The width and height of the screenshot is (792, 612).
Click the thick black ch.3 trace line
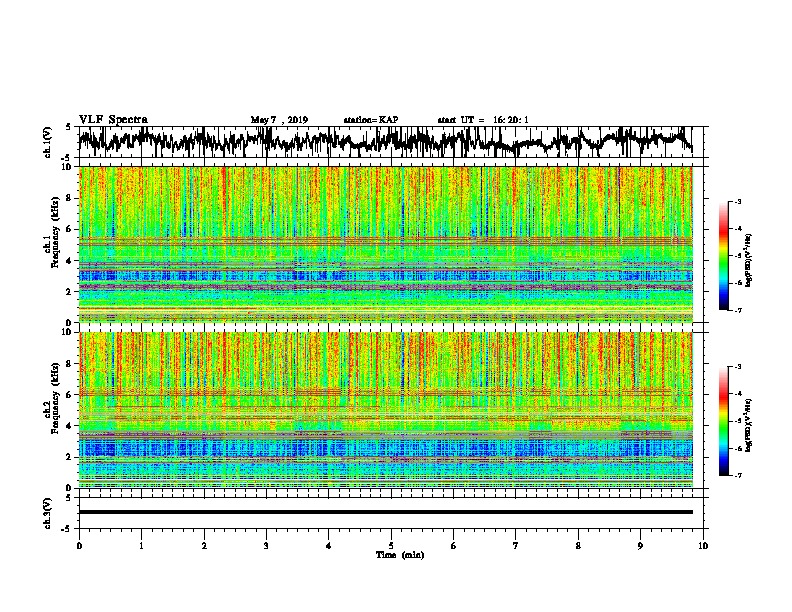[x=385, y=512]
